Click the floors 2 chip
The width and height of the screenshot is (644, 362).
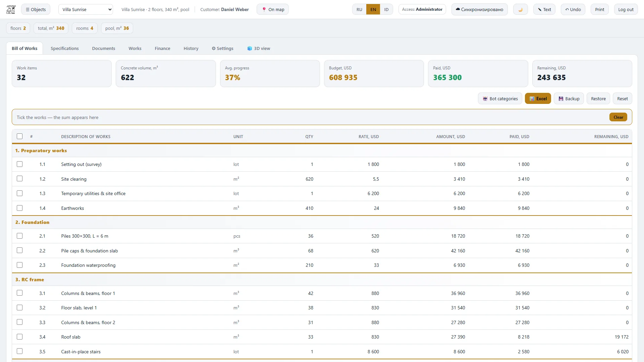[18, 28]
